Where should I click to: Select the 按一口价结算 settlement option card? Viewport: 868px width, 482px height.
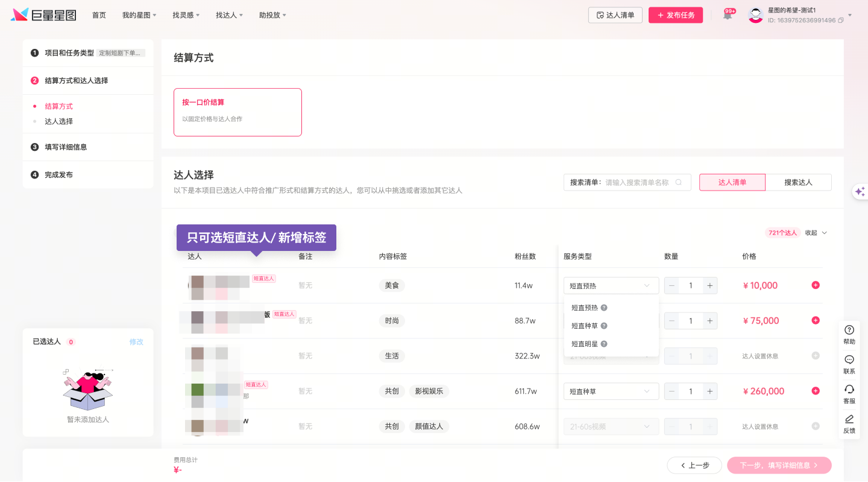click(x=237, y=112)
